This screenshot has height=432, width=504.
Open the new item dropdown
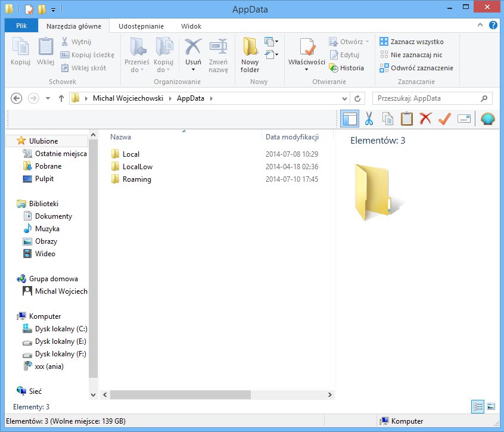(271, 42)
